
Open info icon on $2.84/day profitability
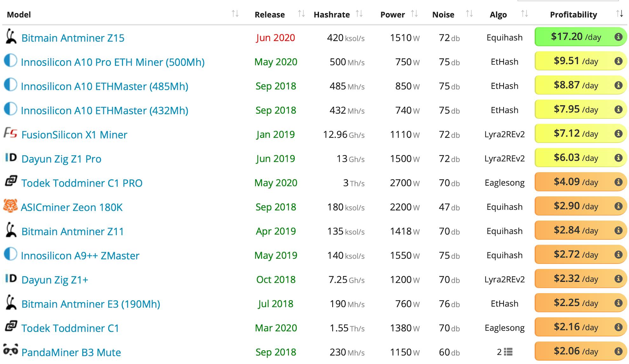618,230
